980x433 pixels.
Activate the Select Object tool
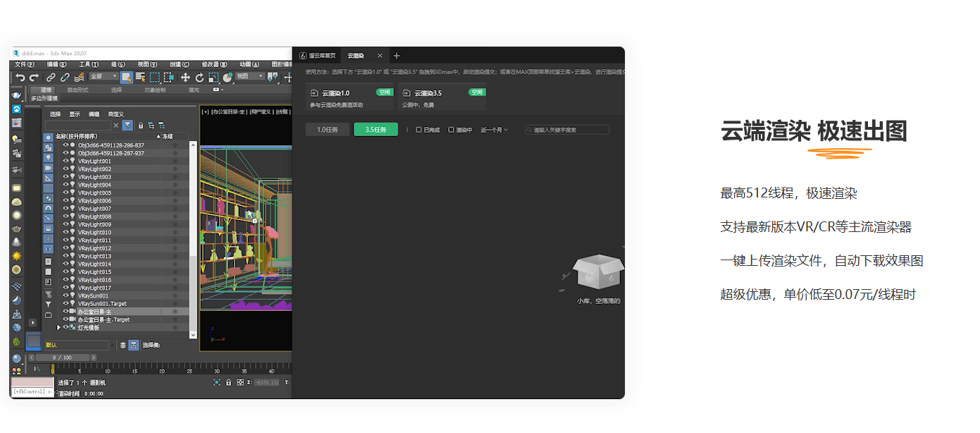(x=126, y=77)
